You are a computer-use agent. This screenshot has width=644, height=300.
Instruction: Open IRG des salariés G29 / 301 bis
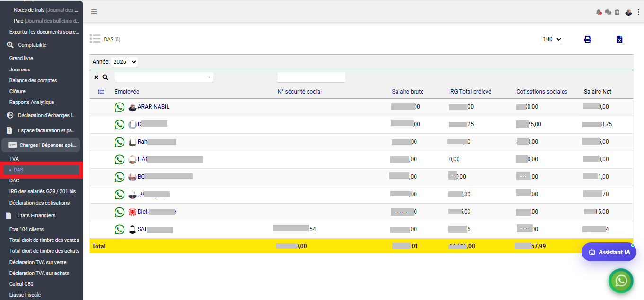[x=43, y=191]
